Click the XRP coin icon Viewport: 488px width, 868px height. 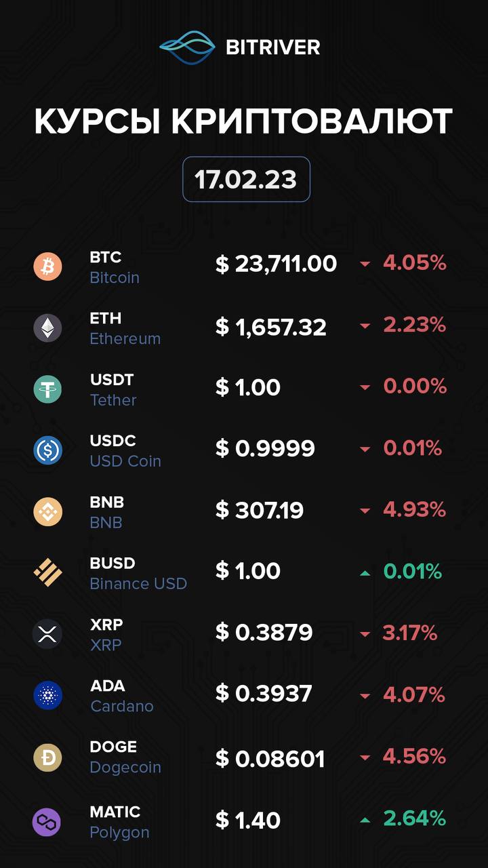pos(47,634)
